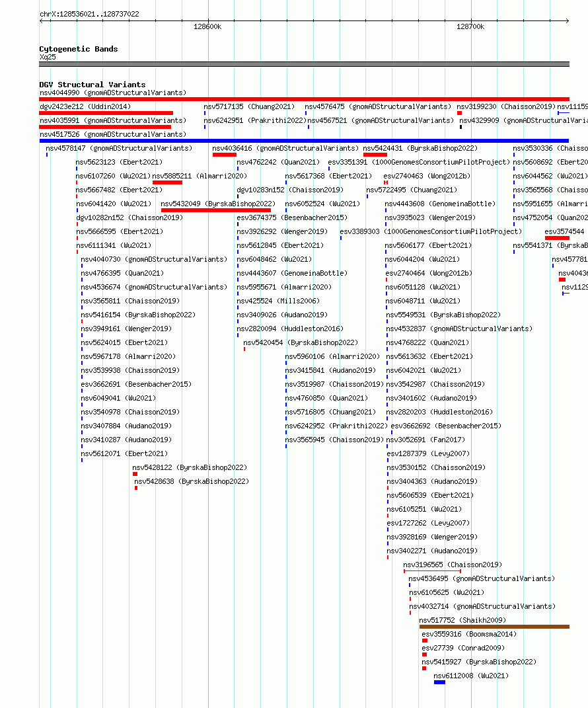Viewport: 588px width, 708px height.
Task: Open esv3559316 (Boomsma2014) label
Action: point(469,635)
